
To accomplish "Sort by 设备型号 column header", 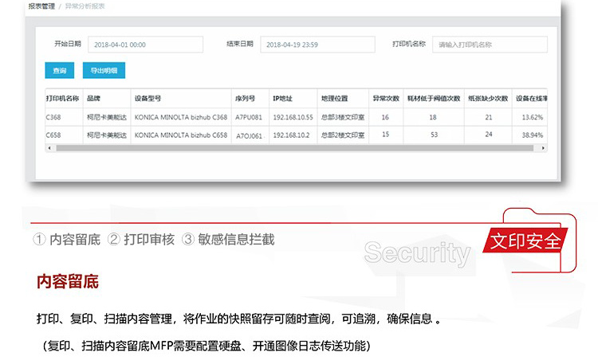I will click(148, 100).
